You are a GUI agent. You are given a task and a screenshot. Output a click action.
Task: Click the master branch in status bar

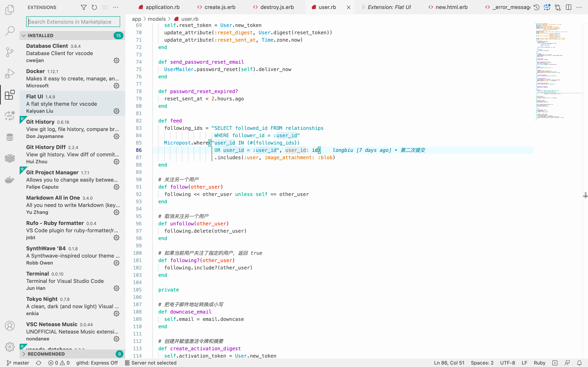(18, 363)
